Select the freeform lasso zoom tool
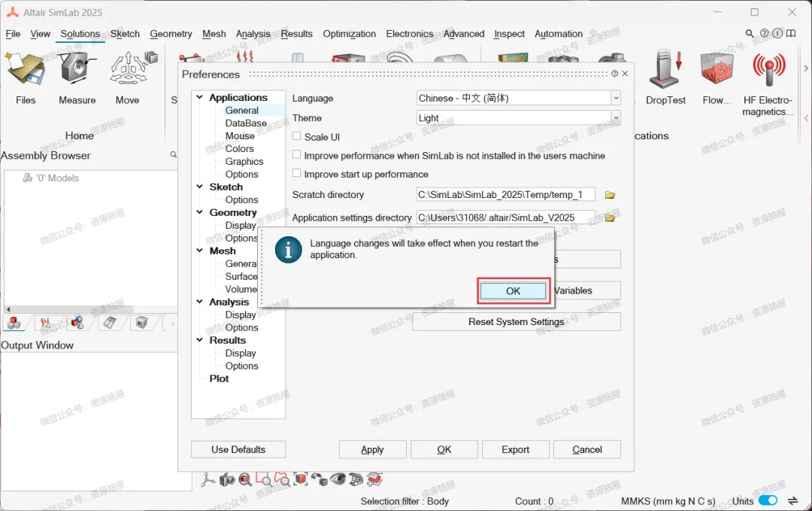Viewport: 812px width, 511px height. [282, 479]
